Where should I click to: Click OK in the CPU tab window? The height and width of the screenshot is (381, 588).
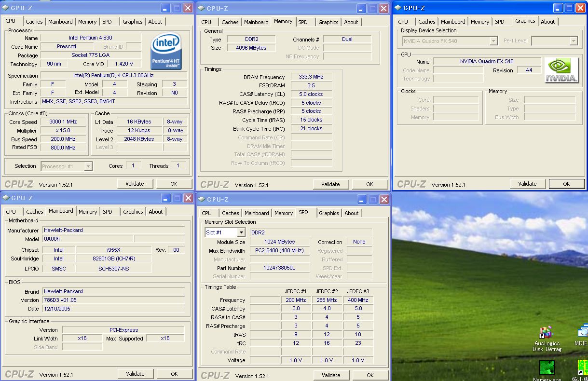click(174, 184)
